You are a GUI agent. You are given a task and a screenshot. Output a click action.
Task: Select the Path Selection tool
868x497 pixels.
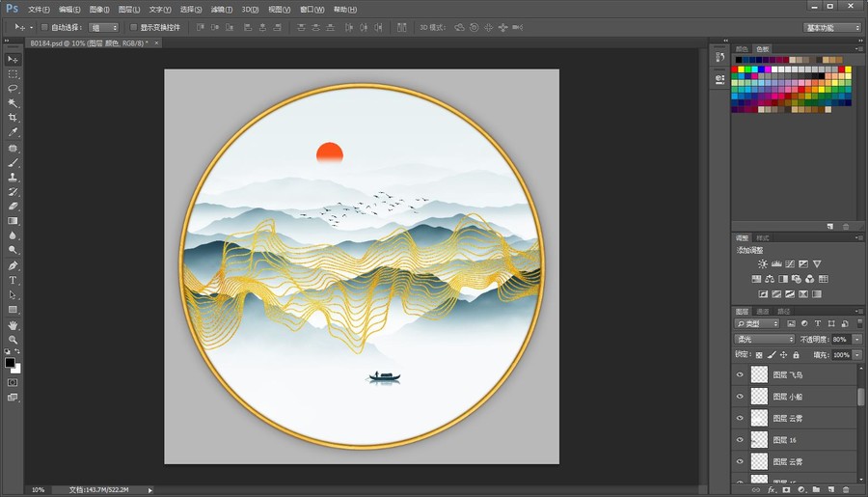13,294
